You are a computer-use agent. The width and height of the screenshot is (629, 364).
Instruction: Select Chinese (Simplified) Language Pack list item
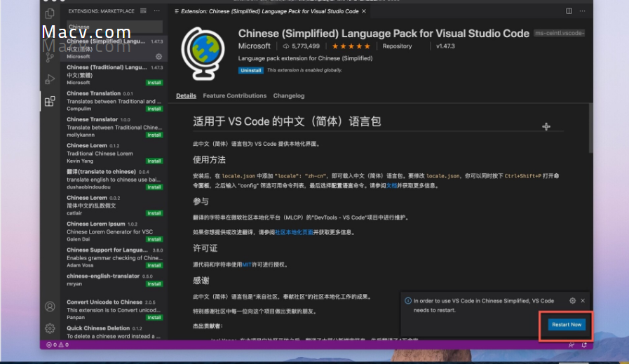pos(114,48)
